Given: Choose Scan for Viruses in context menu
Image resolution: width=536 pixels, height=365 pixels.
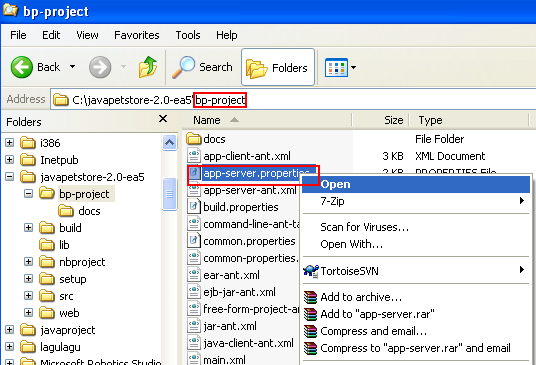Looking at the screenshot, I should click(x=416, y=227).
